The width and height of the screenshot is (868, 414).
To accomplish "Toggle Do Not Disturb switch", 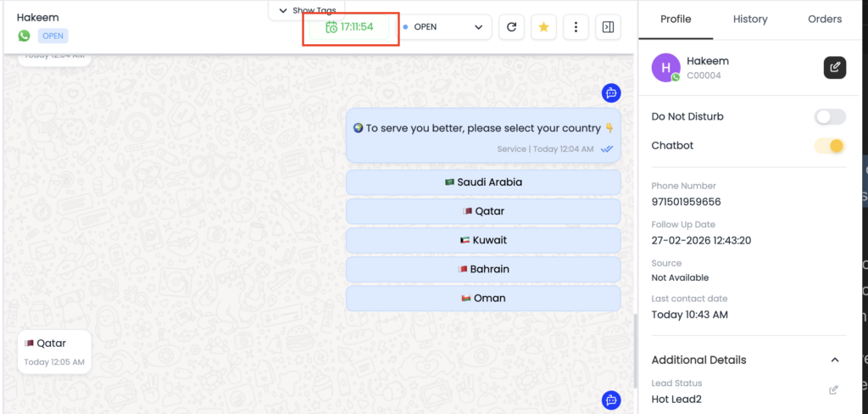I will [830, 117].
